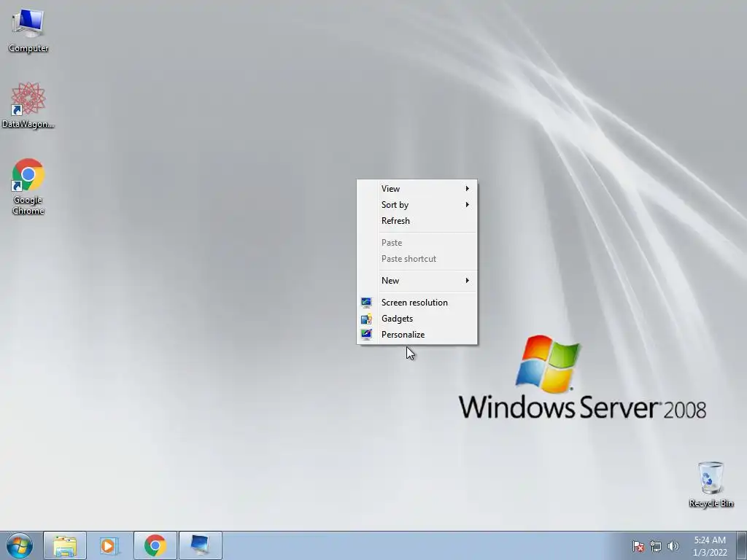Show the calendar by clicking the 5:24 AM clock
This screenshot has height=560, width=747.
[x=709, y=546]
